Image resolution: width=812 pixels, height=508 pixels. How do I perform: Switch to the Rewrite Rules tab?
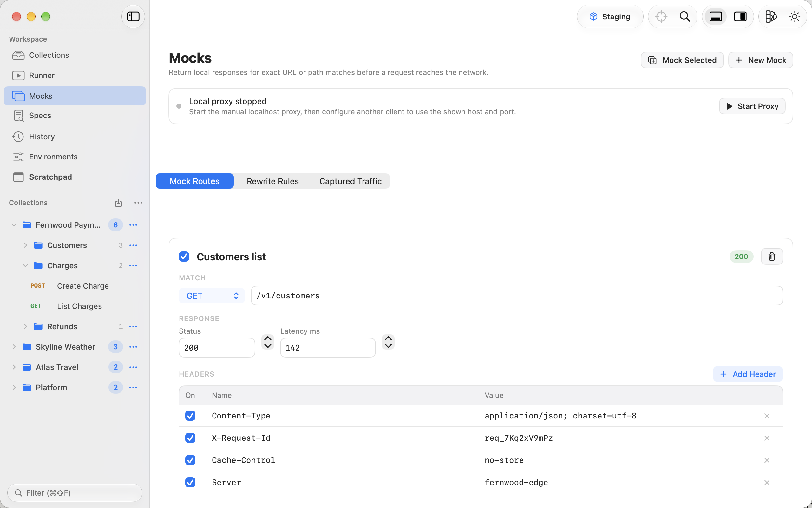[x=272, y=181]
